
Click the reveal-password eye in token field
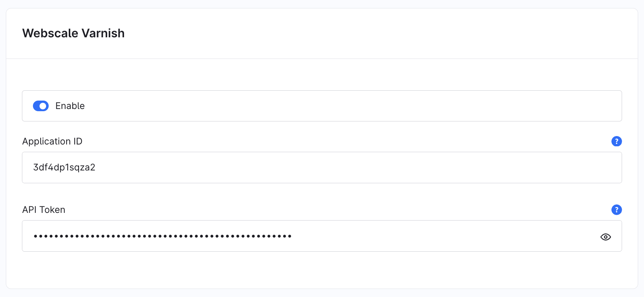click(606, 237)
